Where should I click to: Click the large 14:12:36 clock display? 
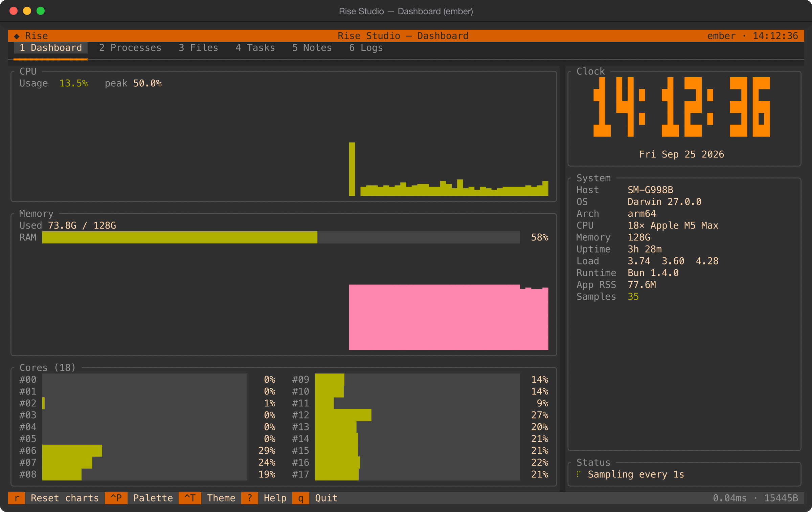coord(682,107)
